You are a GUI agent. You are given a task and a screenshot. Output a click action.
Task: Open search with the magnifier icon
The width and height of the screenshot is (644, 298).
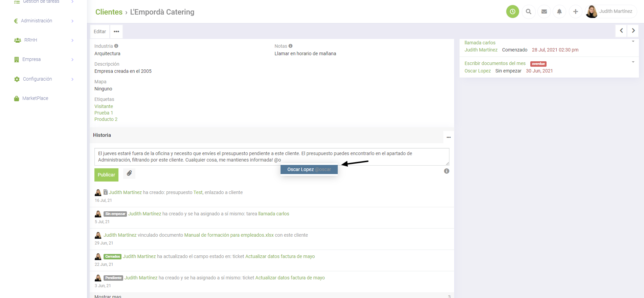[x=528, y=12]
